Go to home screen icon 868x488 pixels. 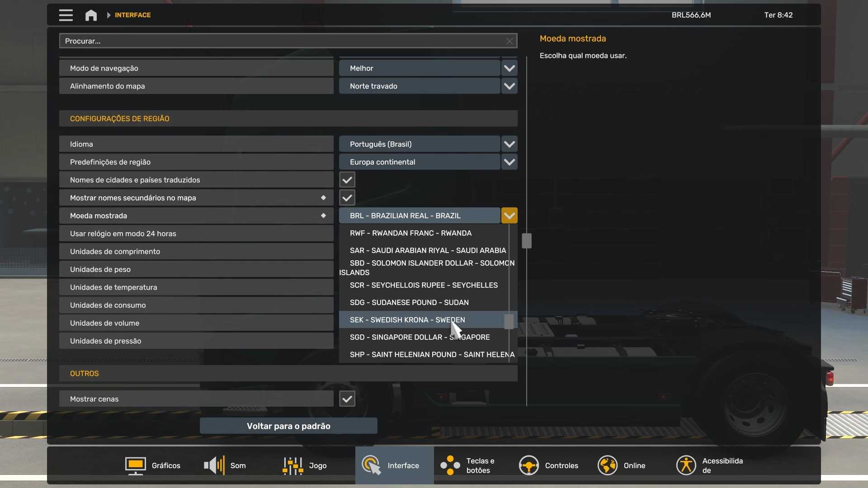click(x=91, y=15)
